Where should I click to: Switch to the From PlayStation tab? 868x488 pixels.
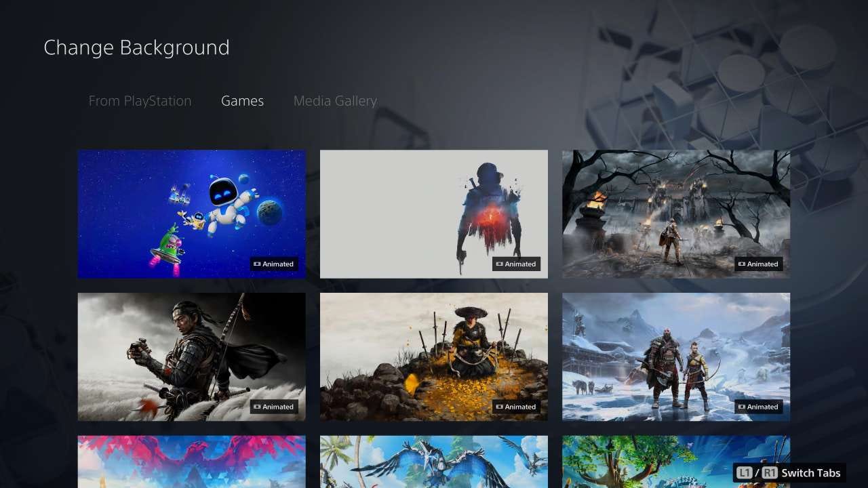coord(140,100)
